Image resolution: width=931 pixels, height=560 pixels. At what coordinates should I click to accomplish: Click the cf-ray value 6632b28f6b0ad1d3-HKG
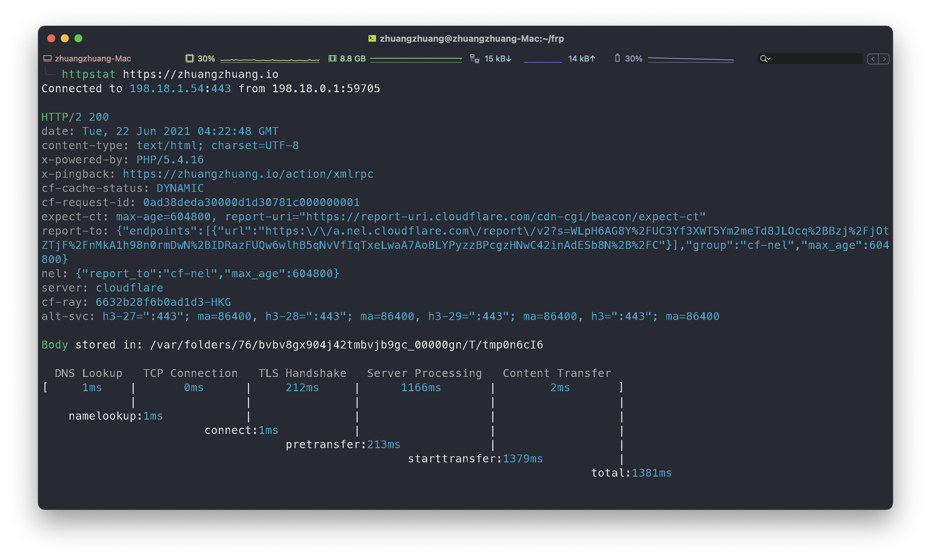click(x=163, y=302)
